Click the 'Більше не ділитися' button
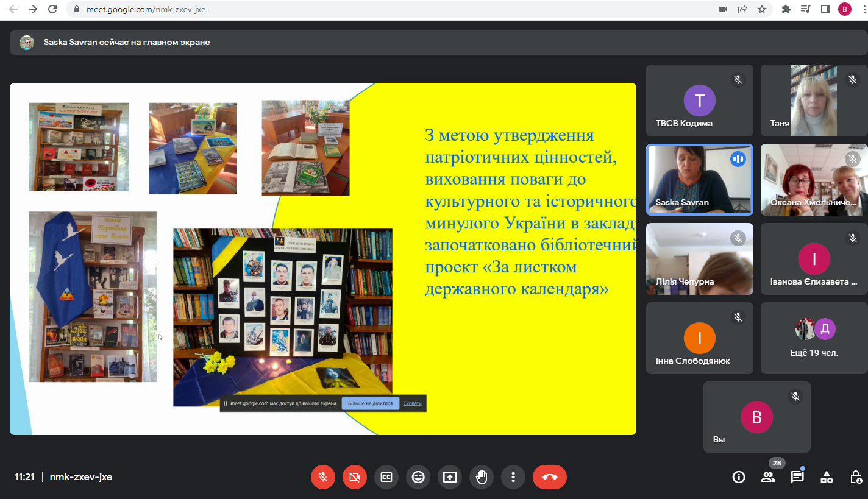The width and height of the screenshot is (868, 499). click(371, 403)
